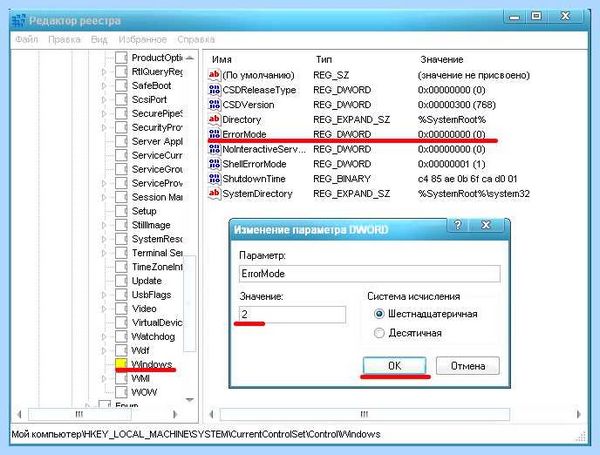
Task: Click the Значение input field
Action: (x=292, y=315)
